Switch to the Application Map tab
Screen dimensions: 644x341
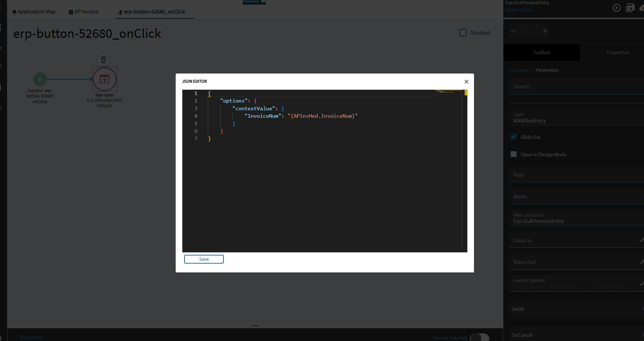(x=34, y=12)
